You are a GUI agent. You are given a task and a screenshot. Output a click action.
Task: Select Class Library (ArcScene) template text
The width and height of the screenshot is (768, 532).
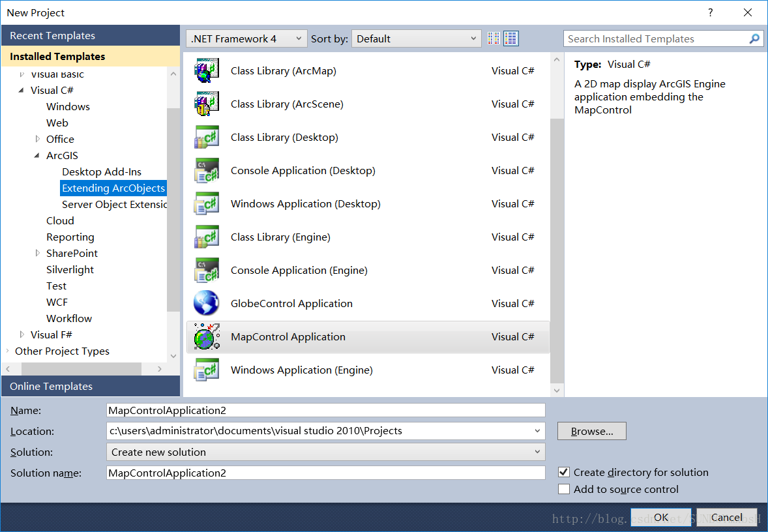click(x=287, y=104)
